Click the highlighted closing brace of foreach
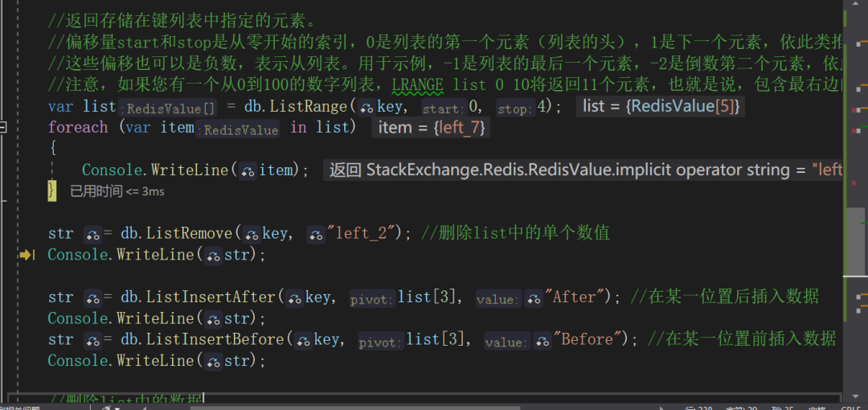 [x=51, y=191]
